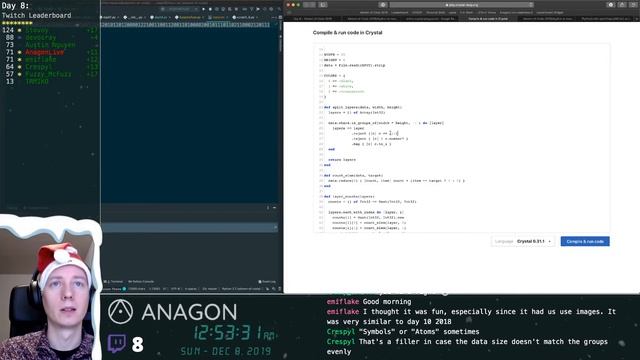
Task: Click the Safari address bar
Action: [461, 5]
